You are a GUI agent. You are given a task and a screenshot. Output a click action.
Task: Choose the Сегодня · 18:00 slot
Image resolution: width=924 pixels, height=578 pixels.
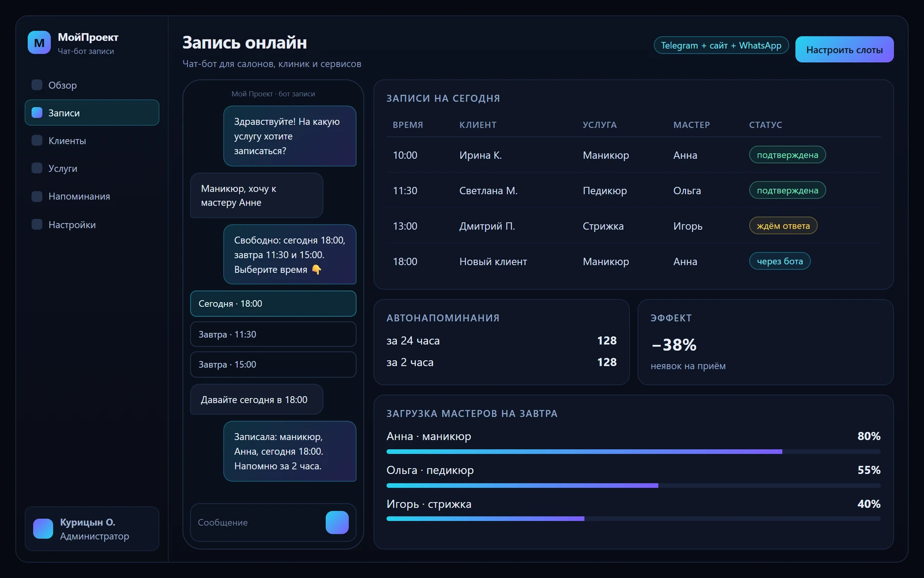[273, 304]
